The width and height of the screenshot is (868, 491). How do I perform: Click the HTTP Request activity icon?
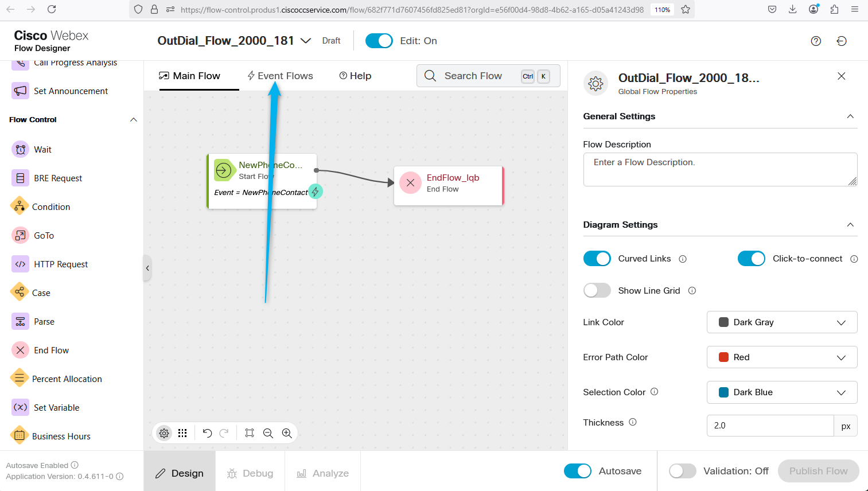click(x=20, y=264)
